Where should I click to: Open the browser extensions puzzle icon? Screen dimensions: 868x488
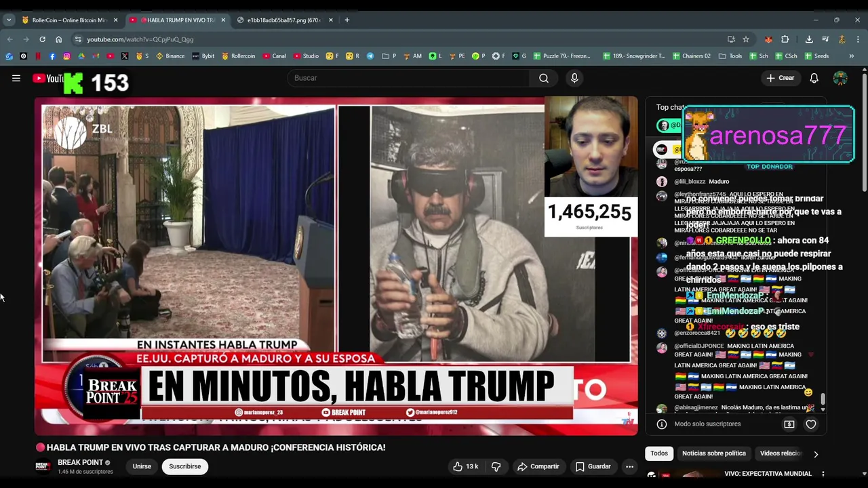tap(785, 39)
